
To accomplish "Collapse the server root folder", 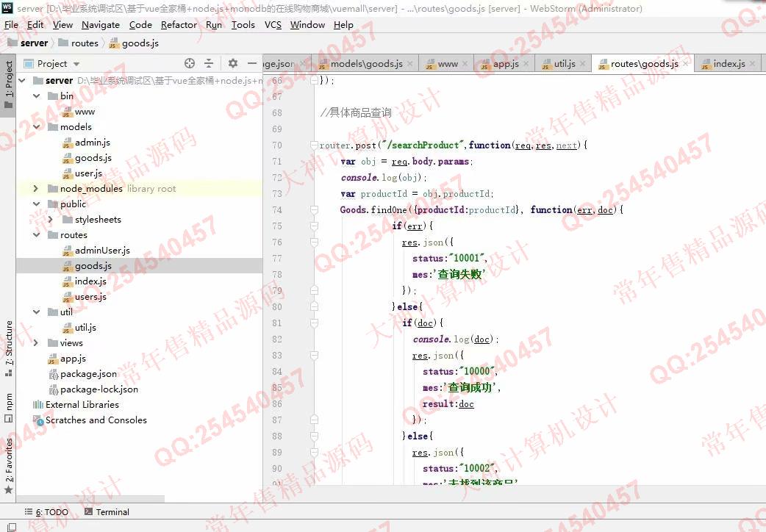I will [22, 80].
